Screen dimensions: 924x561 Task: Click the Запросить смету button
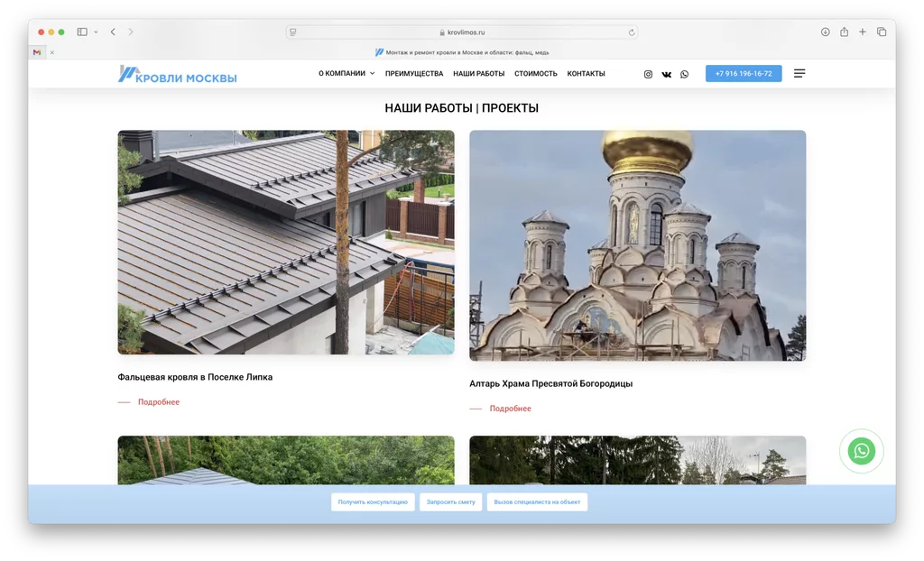tap(451, 502)
